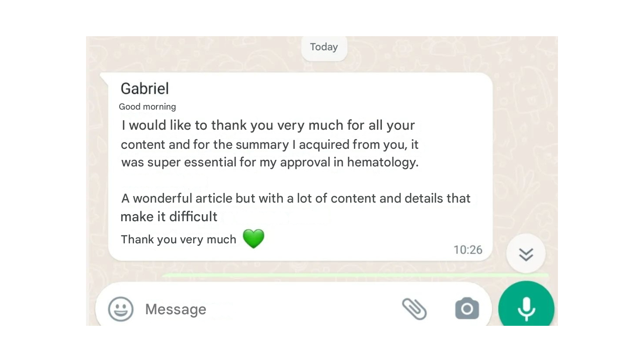644x362 pixels.
Task: Jump to latest with double-chevron button
Action: click(x=526, y=254)
